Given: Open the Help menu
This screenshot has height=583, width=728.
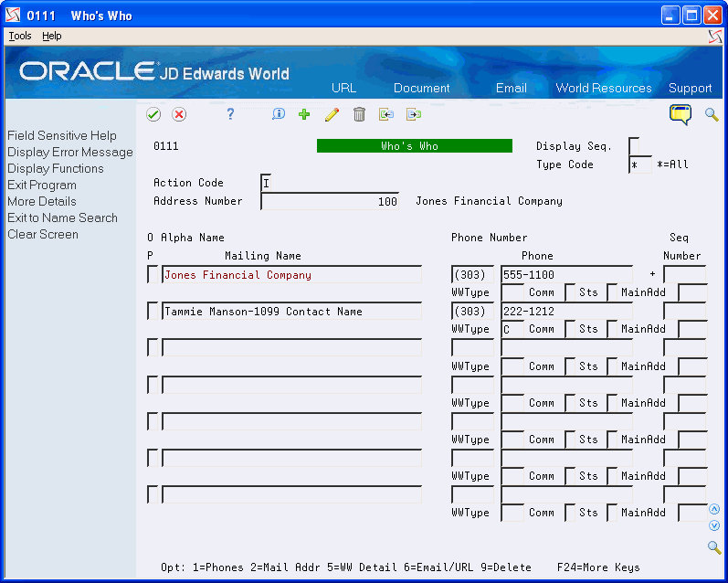Looking at the screenshot, I should 51,36.
